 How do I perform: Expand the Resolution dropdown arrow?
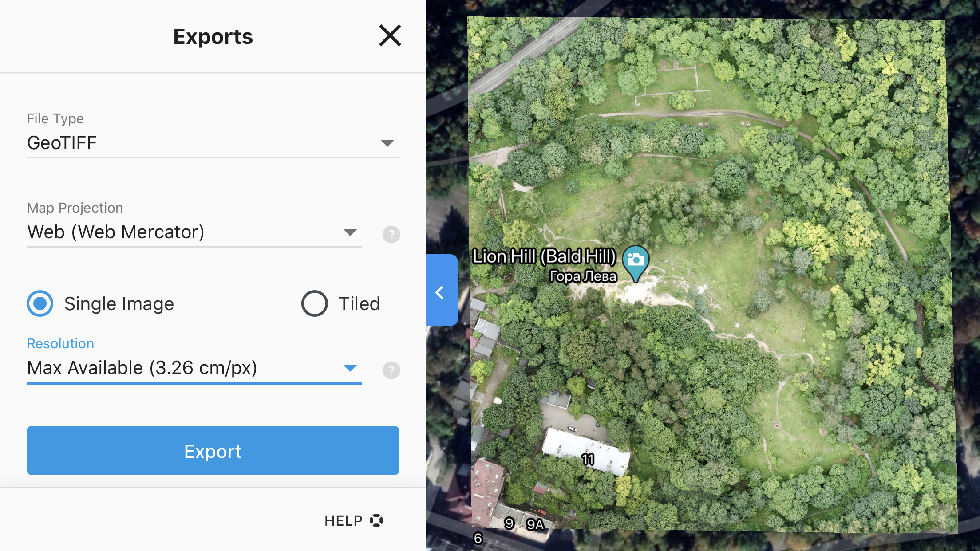350,368
